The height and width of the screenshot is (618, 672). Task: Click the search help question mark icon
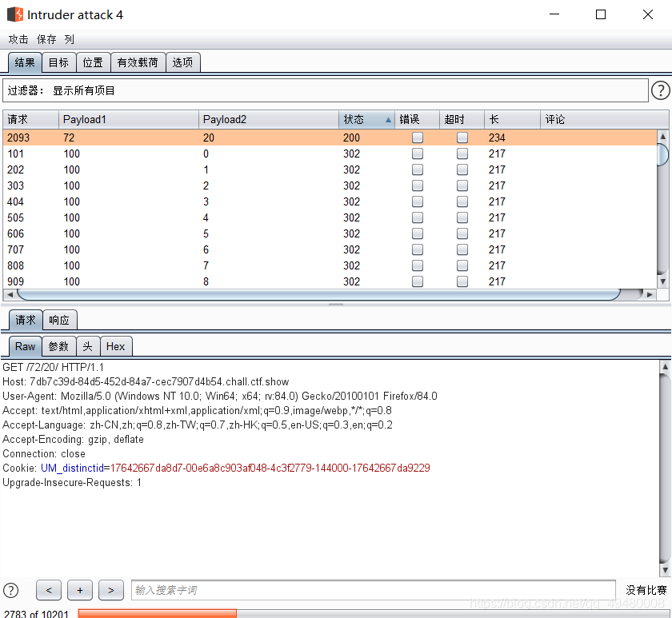pyautogui.click(x=10, y=590)
